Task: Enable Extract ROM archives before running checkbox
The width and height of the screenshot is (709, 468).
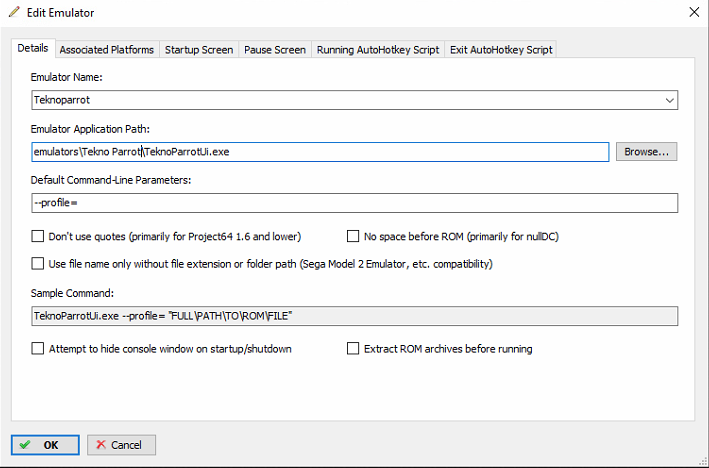Action: pos(353,349)
